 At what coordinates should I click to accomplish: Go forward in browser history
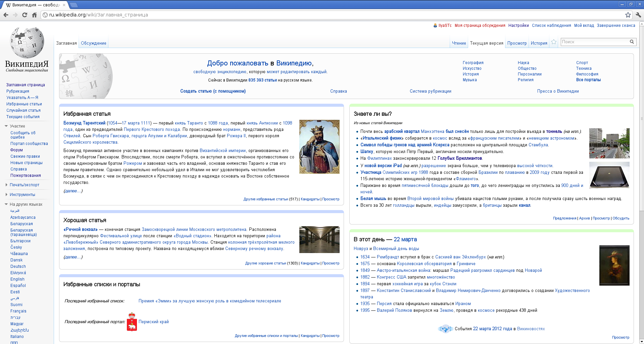tap(15, 15)
